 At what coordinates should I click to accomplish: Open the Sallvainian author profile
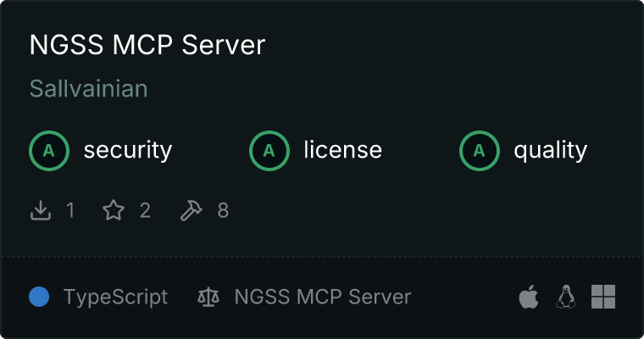click(89, 89)
